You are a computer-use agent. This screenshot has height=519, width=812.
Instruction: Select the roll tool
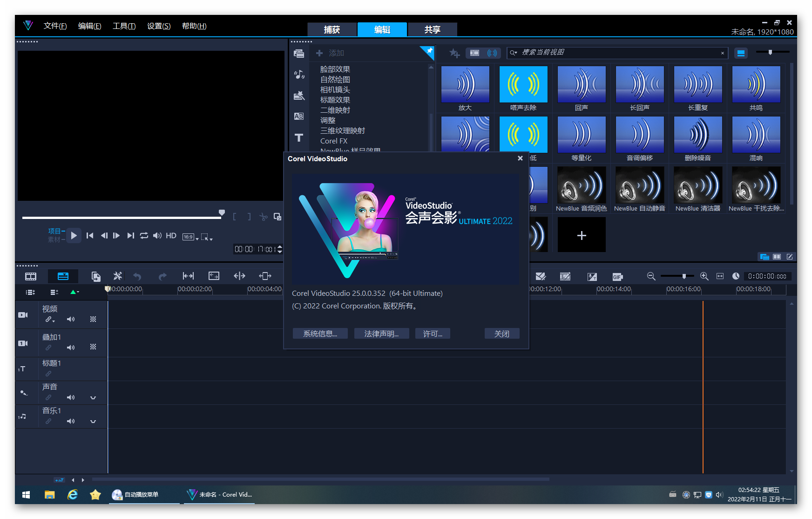tap(239, 276)
